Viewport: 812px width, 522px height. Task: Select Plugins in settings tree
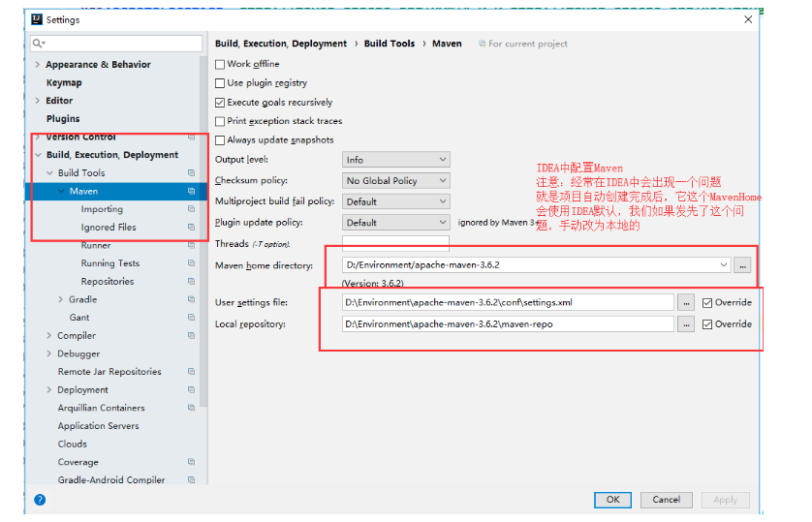click(x=63, y=118)
